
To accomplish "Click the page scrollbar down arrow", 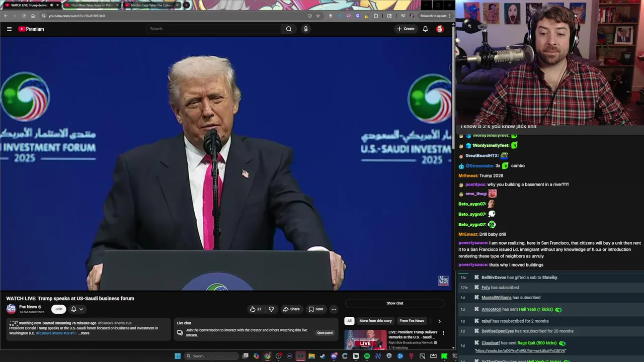I will [x=453, y=347].
